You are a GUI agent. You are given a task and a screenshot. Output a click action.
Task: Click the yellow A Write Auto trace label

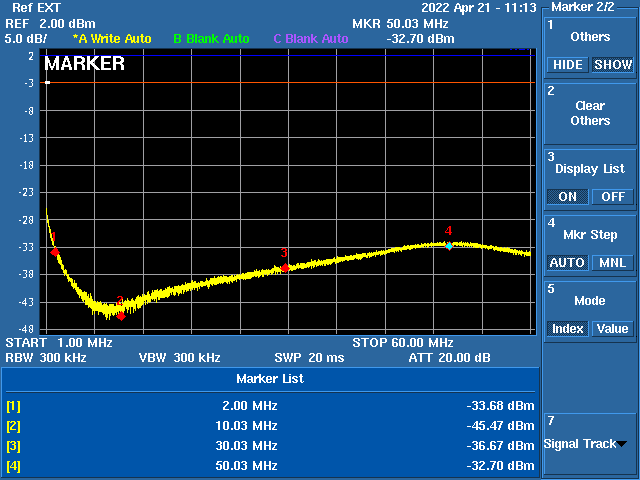click(112, 39)
